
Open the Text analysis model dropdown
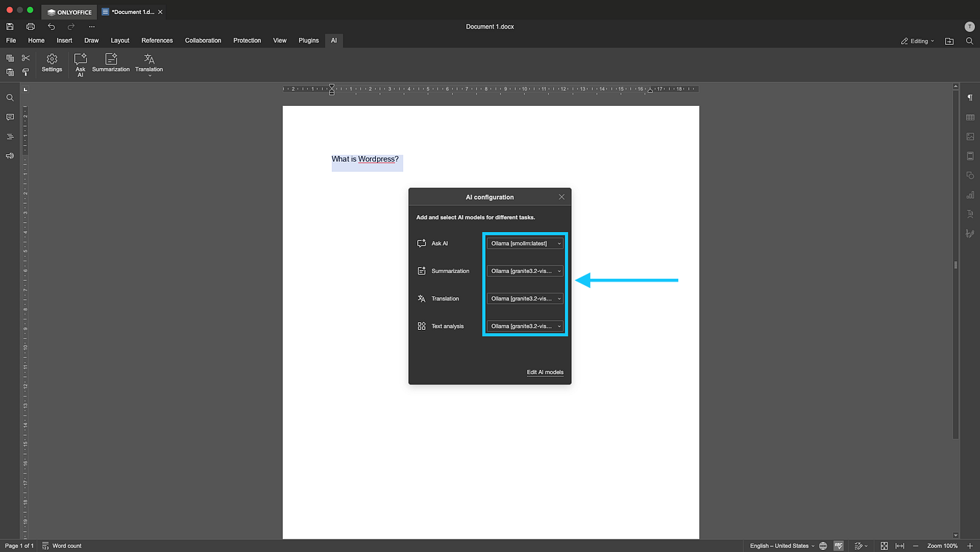point(525,326)
